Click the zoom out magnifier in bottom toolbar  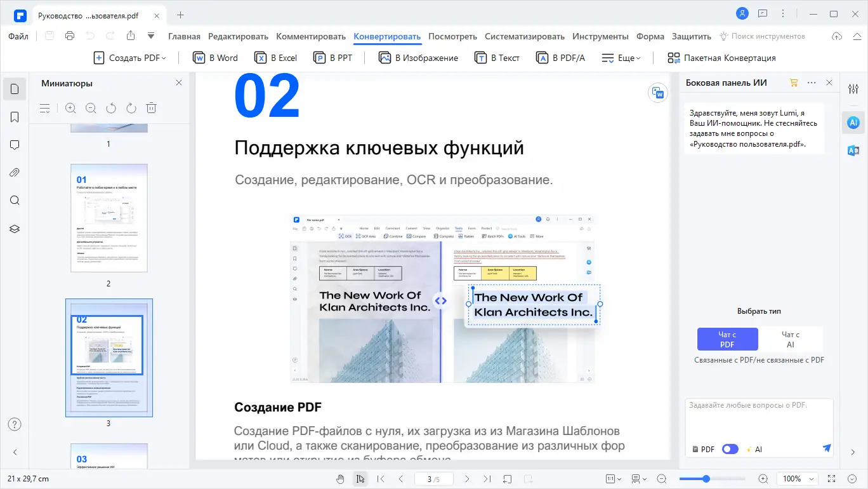[x=662, y=478]
